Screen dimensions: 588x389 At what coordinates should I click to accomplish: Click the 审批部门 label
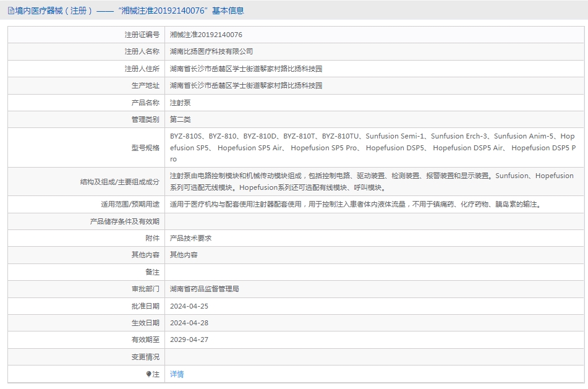tap(145, 289)
